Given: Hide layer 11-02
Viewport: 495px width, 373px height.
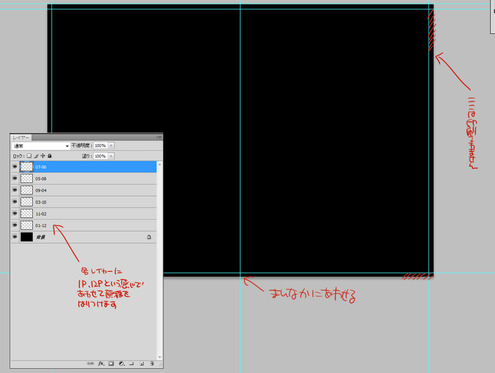Looking at the screenshot, I should [15, 213].
